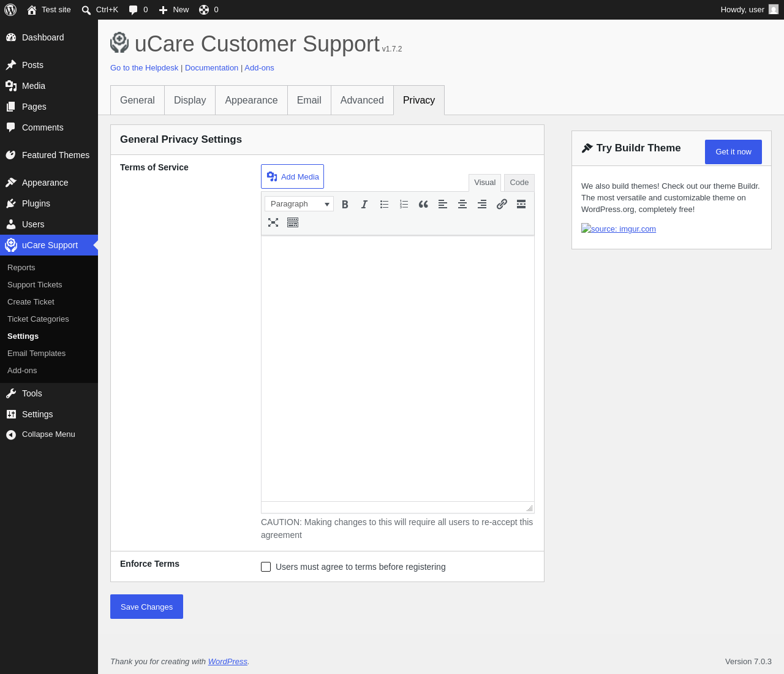This screenshot has height=674, width=784.
Task: Click the uCare admin bar icon
Action: coord(209,10)
